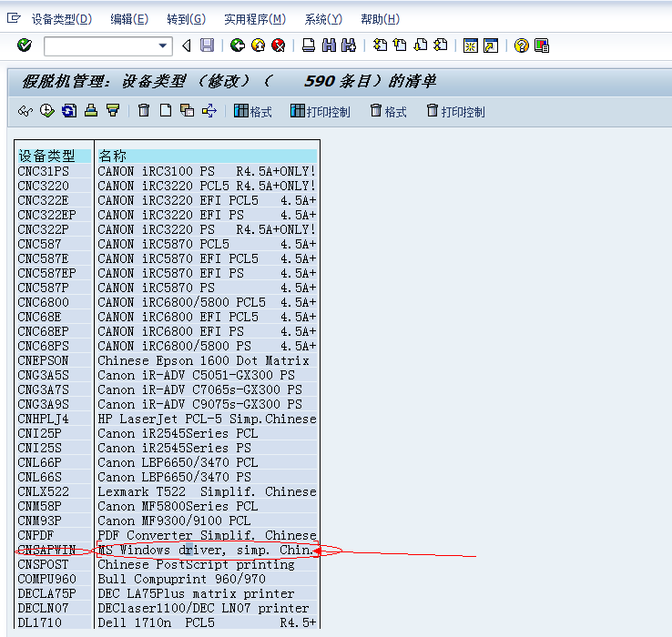Select the CNC6800 device type entry
This screenshot has height=637, width=672.
tap(44, 302)
